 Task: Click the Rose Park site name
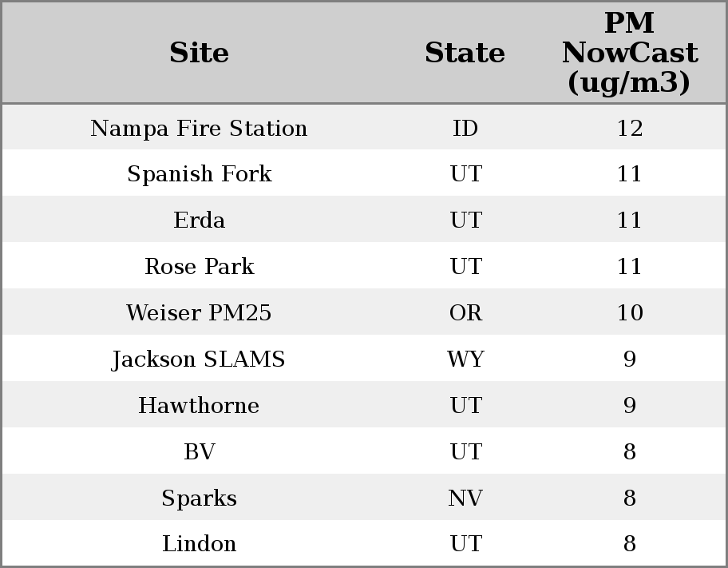click(x=199, y=267)
